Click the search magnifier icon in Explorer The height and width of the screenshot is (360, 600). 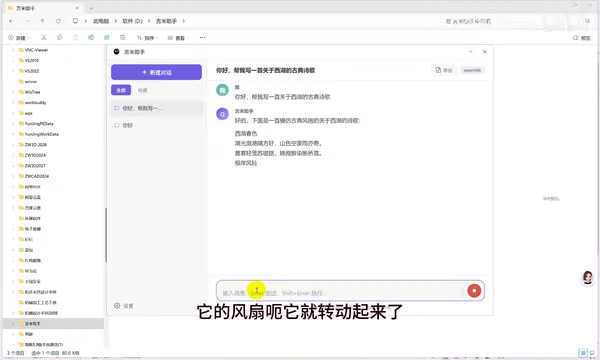[x=587, y=21]
